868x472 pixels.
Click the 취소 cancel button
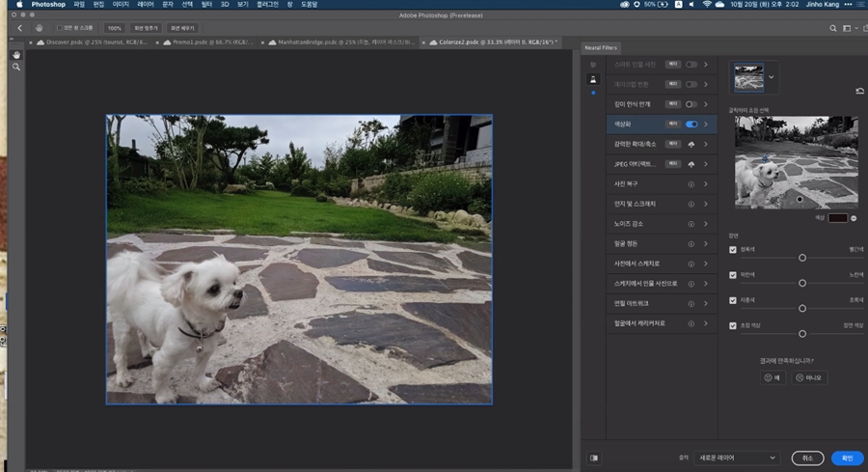807,458
